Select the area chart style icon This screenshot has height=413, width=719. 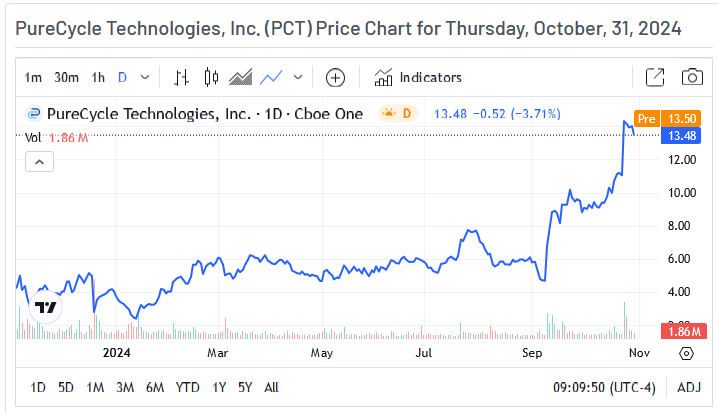click(240, 77)
